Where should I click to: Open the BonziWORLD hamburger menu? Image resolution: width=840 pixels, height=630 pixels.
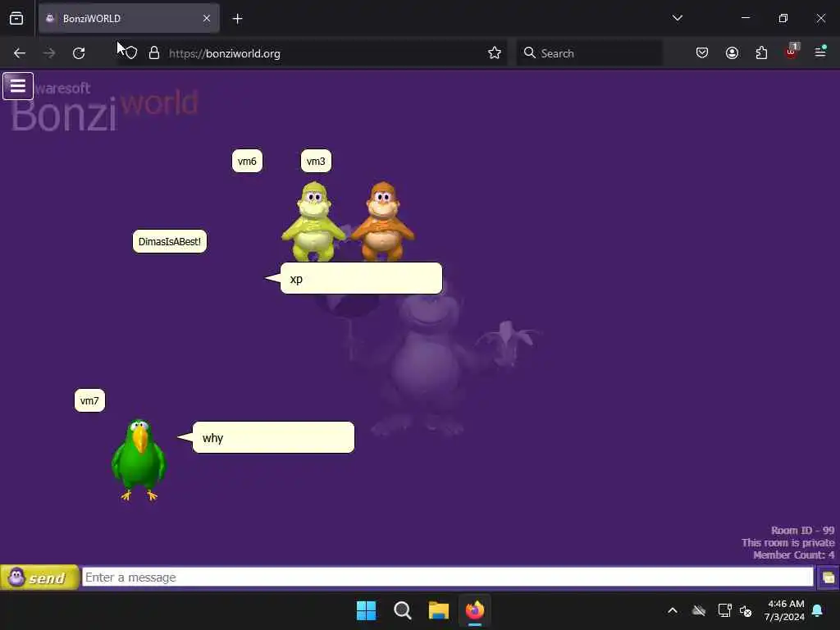pyautogui.click(x=18, y=85)
